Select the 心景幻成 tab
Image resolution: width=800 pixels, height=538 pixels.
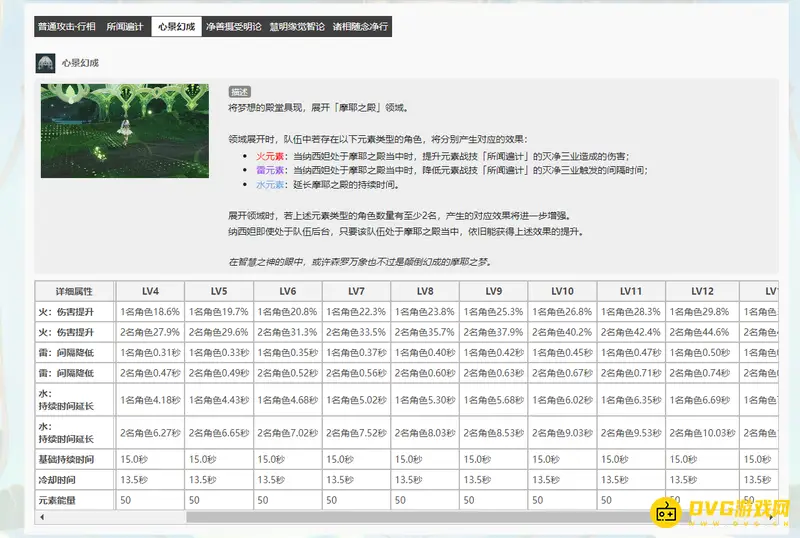point(176,27)
